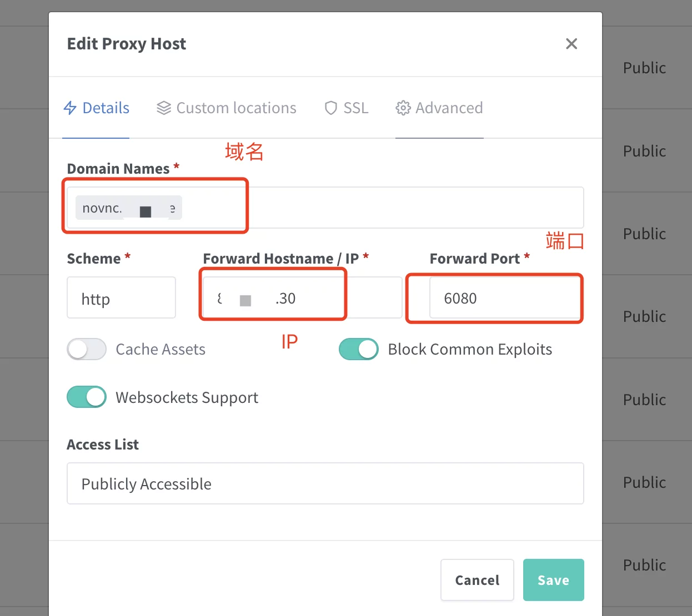Close the Edit Proxy Host dialog

[571, 44]
